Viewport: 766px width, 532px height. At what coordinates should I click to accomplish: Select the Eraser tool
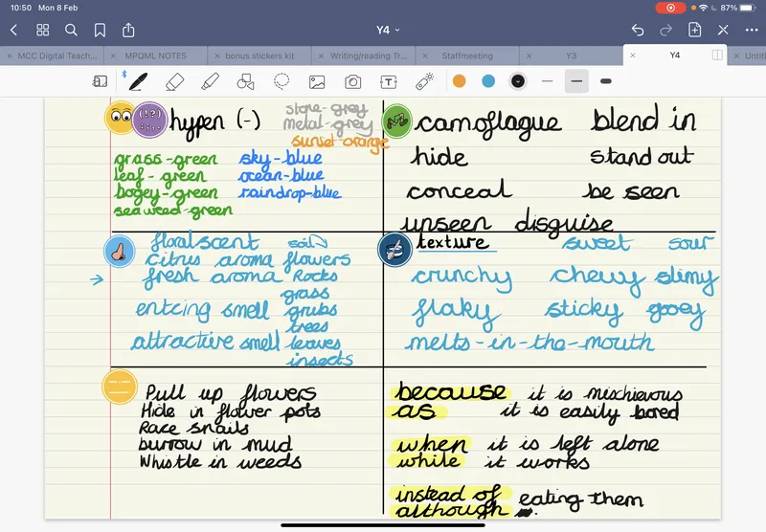point(174,81)
